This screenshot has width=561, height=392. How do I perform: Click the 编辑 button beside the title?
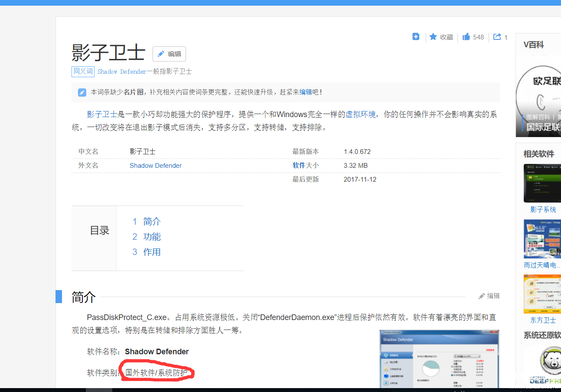pos(169,54)
